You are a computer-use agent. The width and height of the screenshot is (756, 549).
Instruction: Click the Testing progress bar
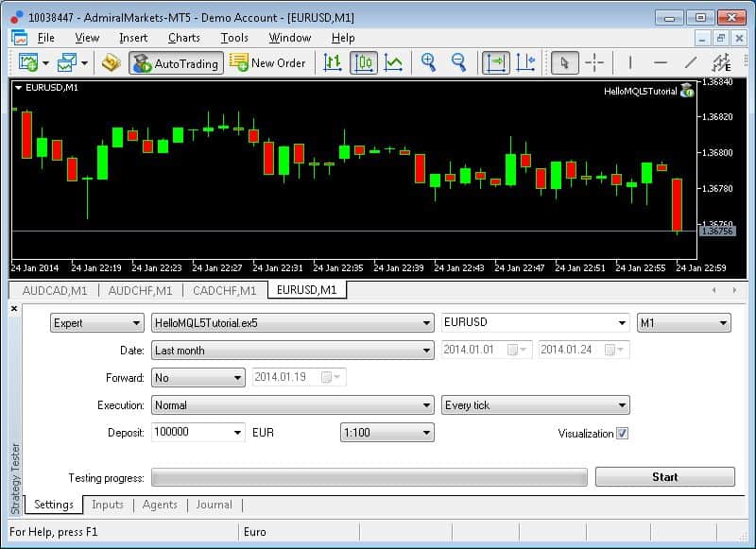coord(369,477)
